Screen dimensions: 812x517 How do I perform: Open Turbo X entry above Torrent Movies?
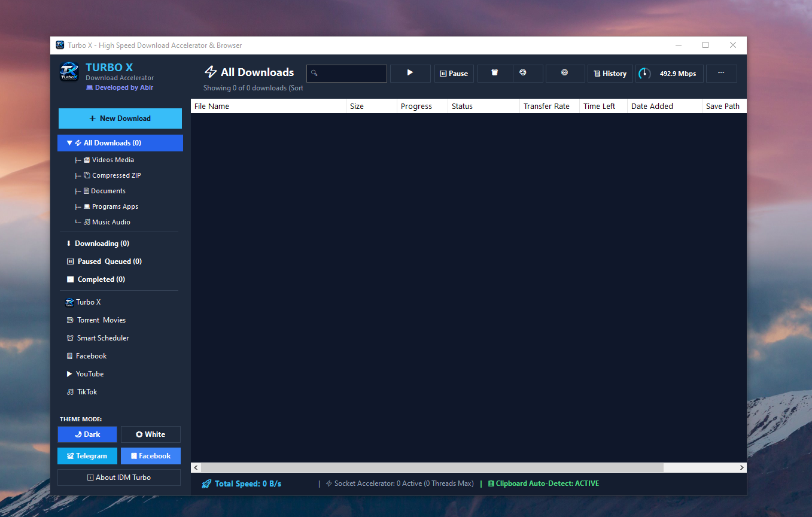[x=83, y=302]
